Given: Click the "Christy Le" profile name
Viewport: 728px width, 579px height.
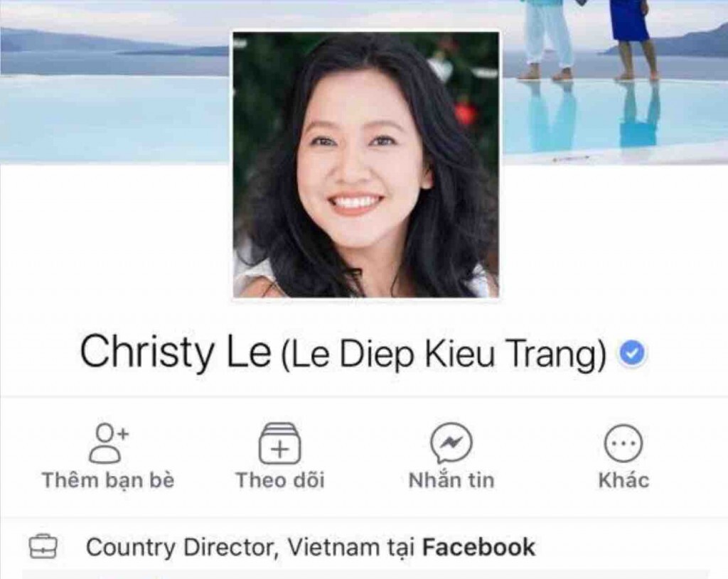Looking at the screenshot, I should [176, 352].
